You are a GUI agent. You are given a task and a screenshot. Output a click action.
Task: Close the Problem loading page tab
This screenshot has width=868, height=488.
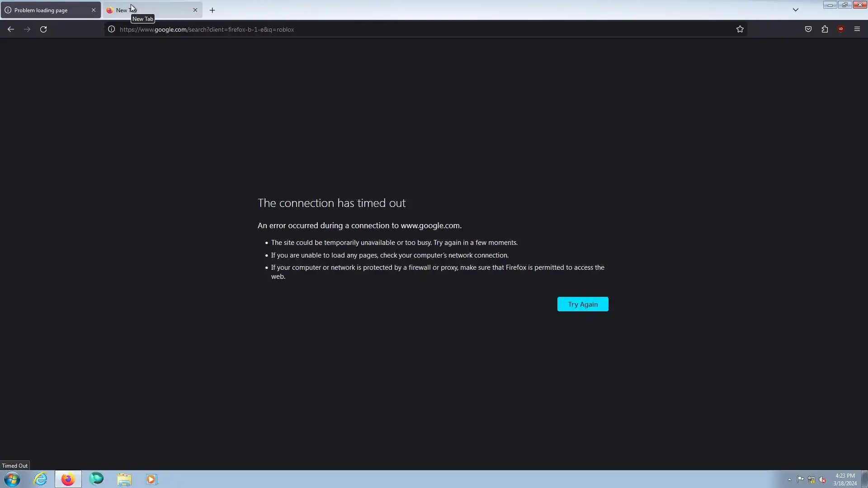click(x=94, y=10)
